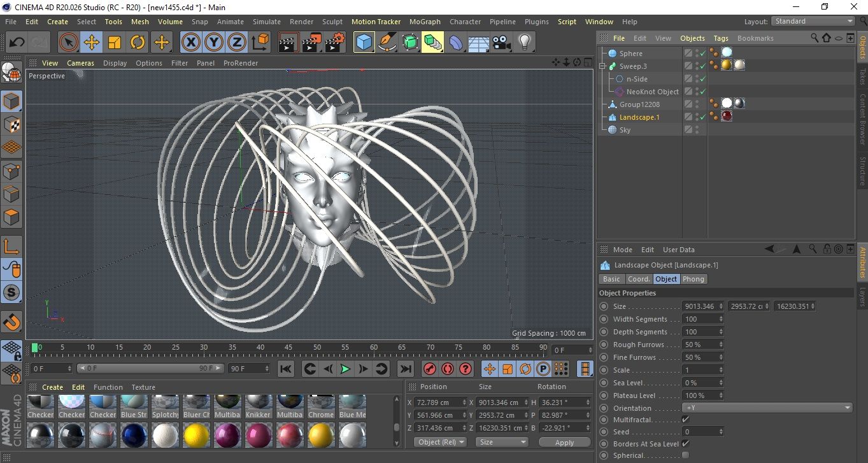This screenshot has height=463, width=868.
Task: Select the Move tool in top toolbar
Action: pos(91,43)
